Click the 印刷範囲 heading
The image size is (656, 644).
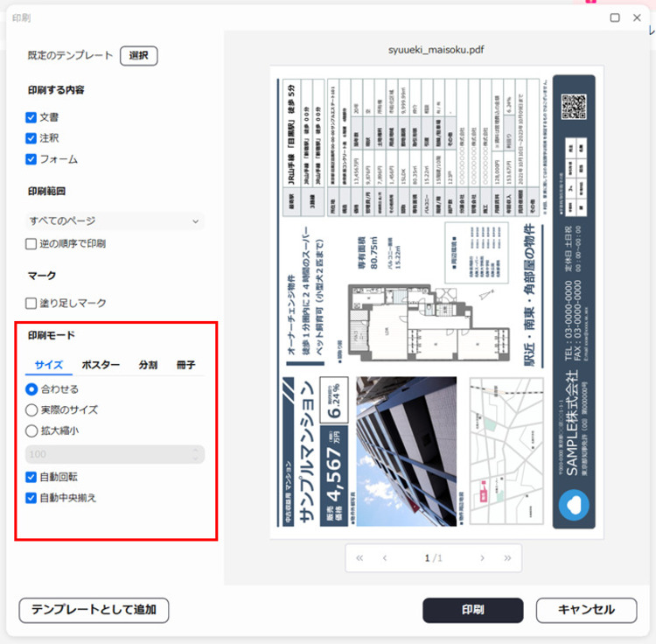pyautogui.click(x=46, y=192)
